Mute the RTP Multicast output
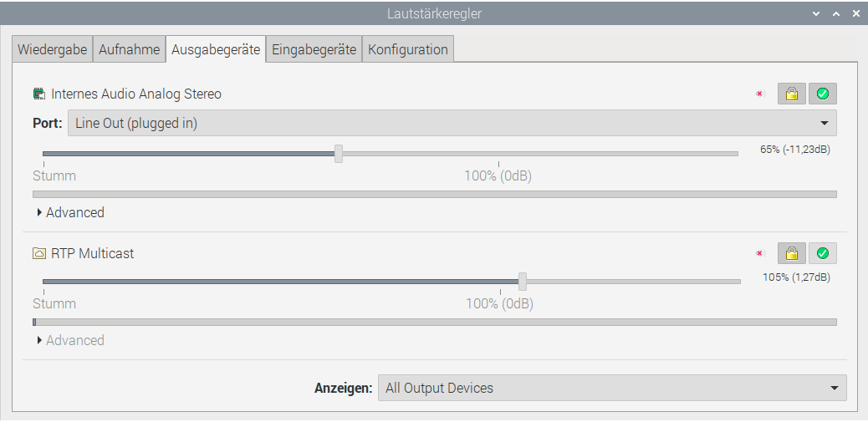Screen dimensions: 868x422 click(760, 253)
